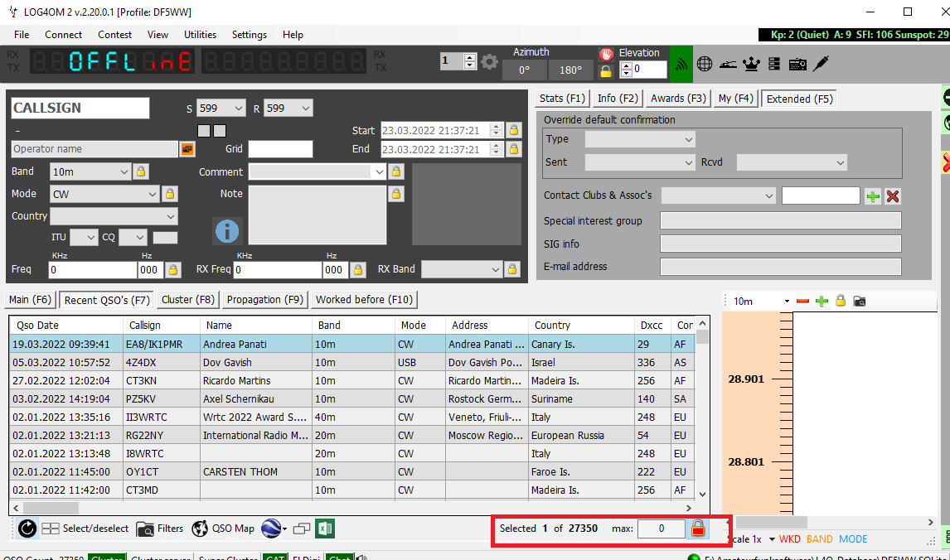Click the QSO grid vertical scrollbar thumb
The width and height of the screenshot is (950, 560).
click(x=702, y=336)
